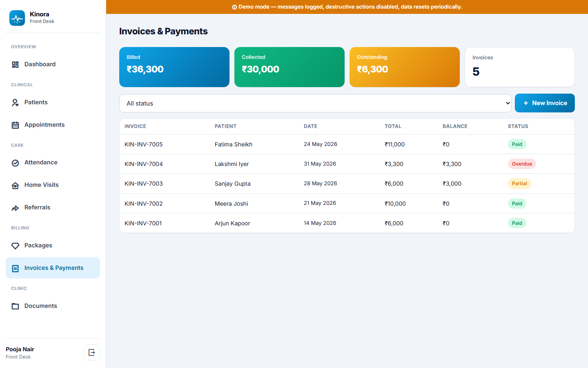Click the Home Visits house icon
Screen dimensions: 588x368
(x=16, y=185)
